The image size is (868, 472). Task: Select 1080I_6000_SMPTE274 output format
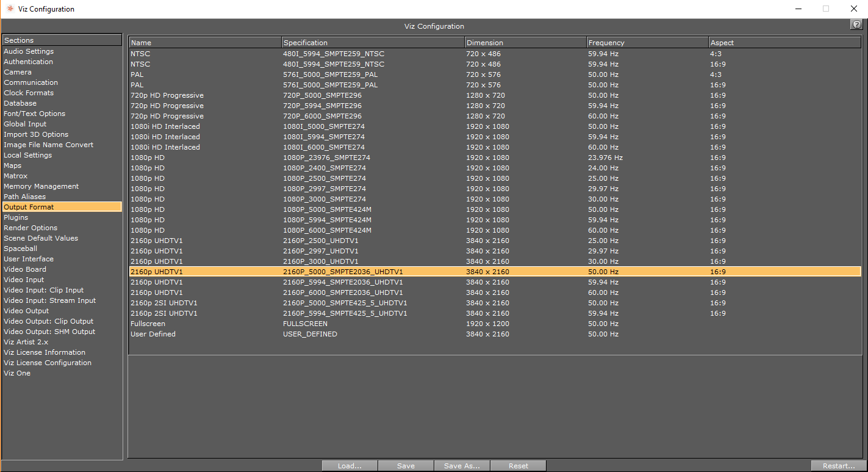pos(495,147)
